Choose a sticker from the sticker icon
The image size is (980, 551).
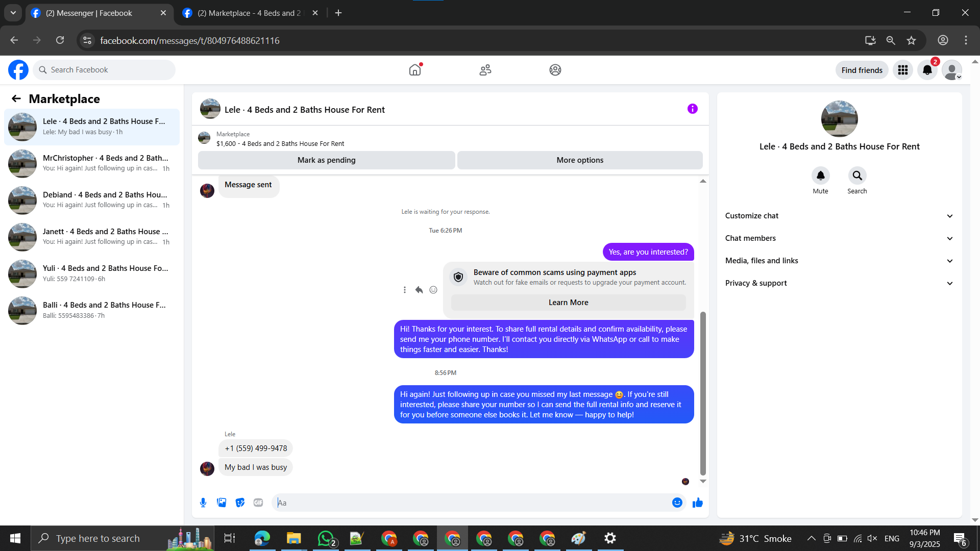tap(240, 503)
